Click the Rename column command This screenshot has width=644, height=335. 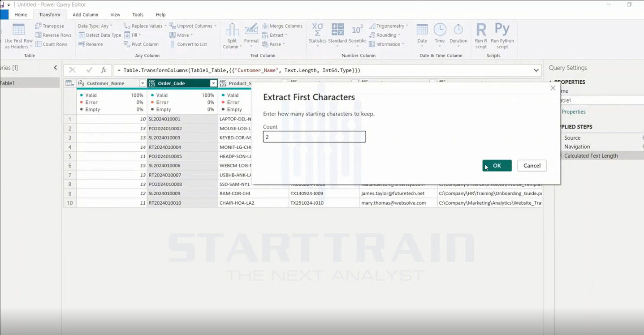tap(91, 44)
